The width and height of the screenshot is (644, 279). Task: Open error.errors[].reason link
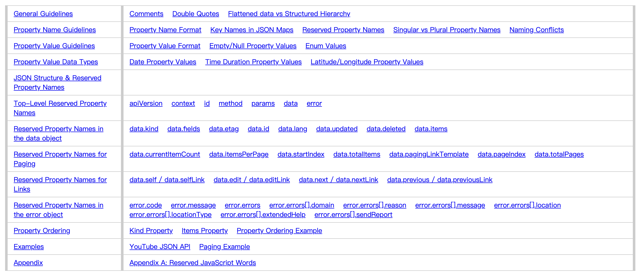coord(374,205)
